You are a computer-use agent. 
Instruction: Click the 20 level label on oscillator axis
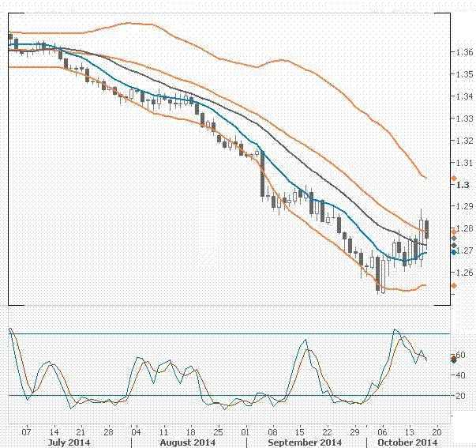460,394
